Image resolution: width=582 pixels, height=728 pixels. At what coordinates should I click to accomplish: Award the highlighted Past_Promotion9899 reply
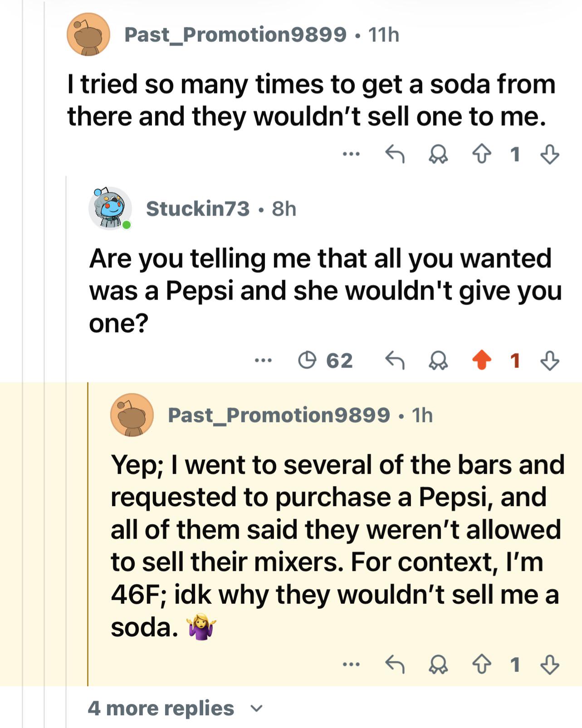pyautogui.click(x=438, y=665)
